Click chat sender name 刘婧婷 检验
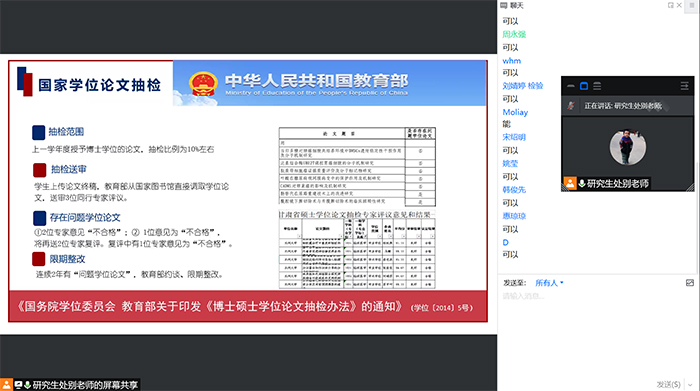 [523, 86]
